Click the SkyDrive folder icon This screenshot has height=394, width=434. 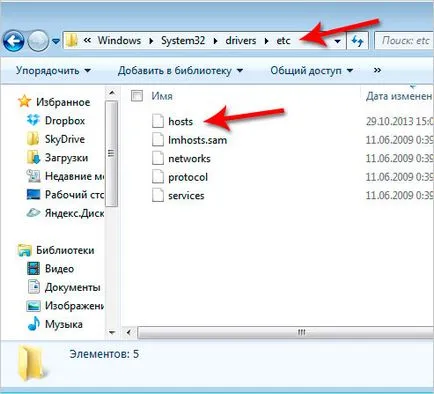[x=33, y=139]
